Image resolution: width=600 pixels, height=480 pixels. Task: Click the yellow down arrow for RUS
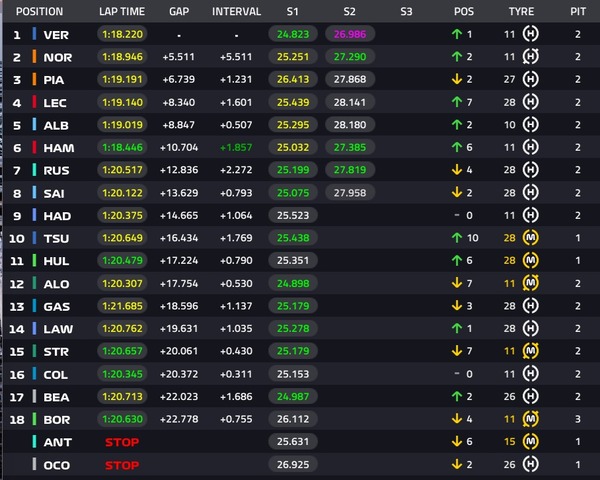(457, 170)
